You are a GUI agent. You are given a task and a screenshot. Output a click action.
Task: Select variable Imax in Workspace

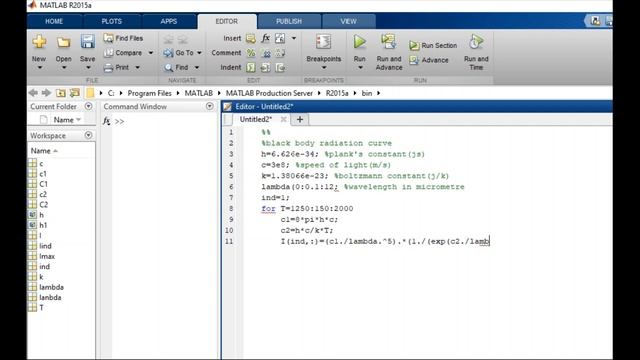click(47, 256)
